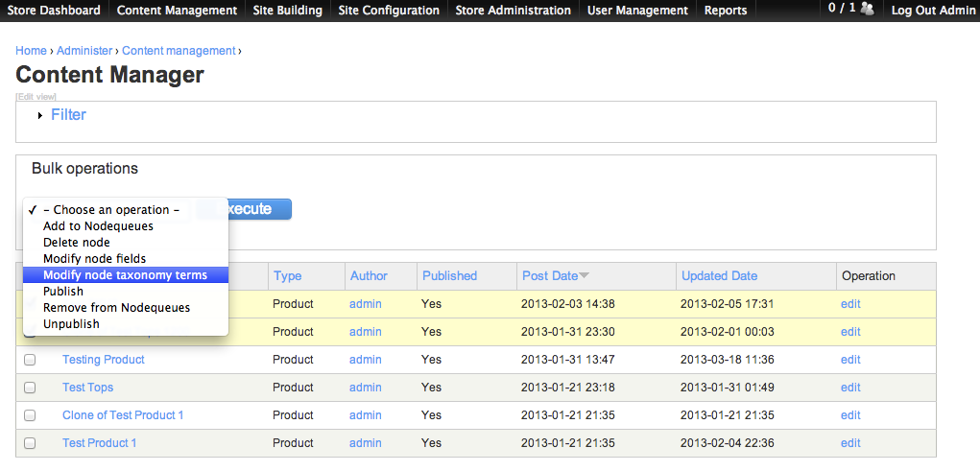Viewport: 980px width, 471px height.
Task: Open Store Administration menu
Action: click(514, 11)
